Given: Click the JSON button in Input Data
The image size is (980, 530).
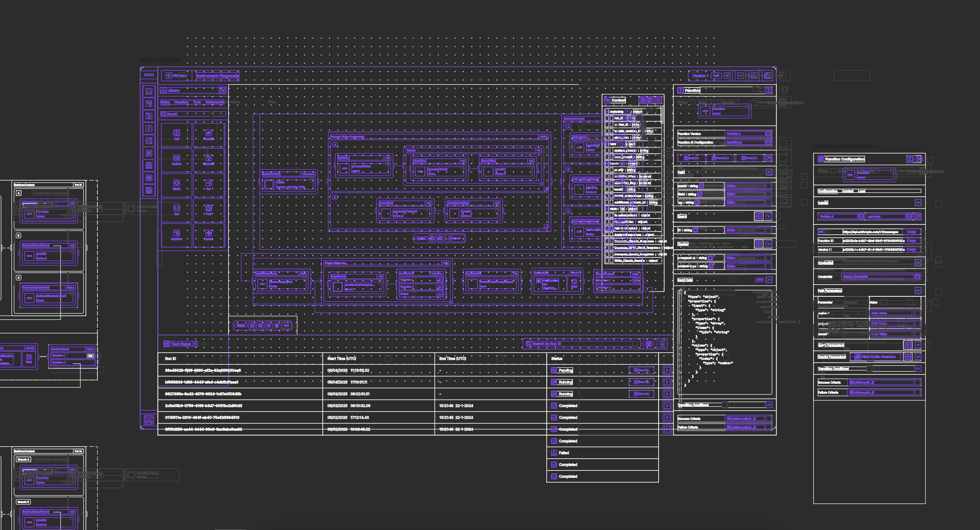Looking at the screenshot, I should (x=759, y=280).
